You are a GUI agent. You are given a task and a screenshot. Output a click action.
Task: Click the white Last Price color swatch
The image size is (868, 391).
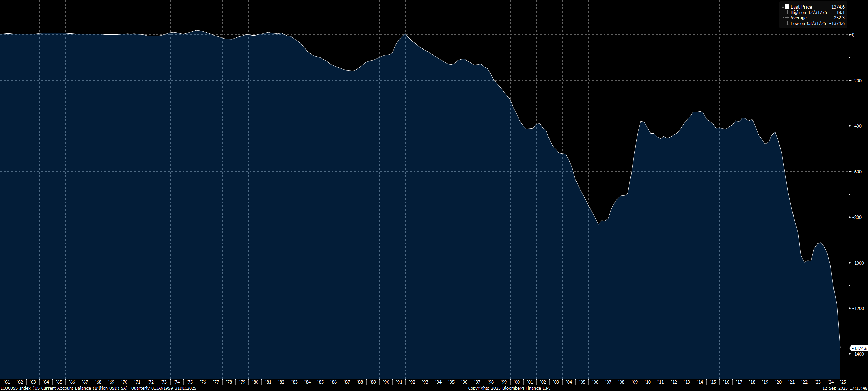click(787, 7)
